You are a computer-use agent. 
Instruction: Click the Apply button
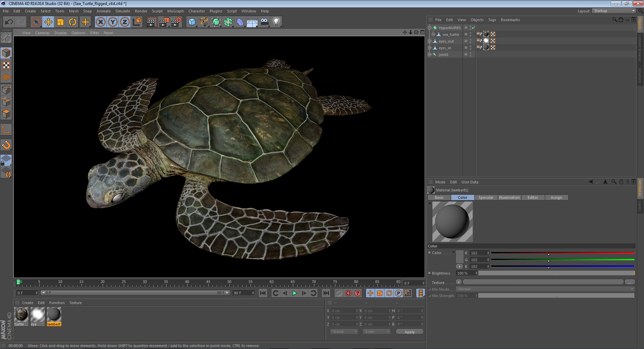(410, 332)
